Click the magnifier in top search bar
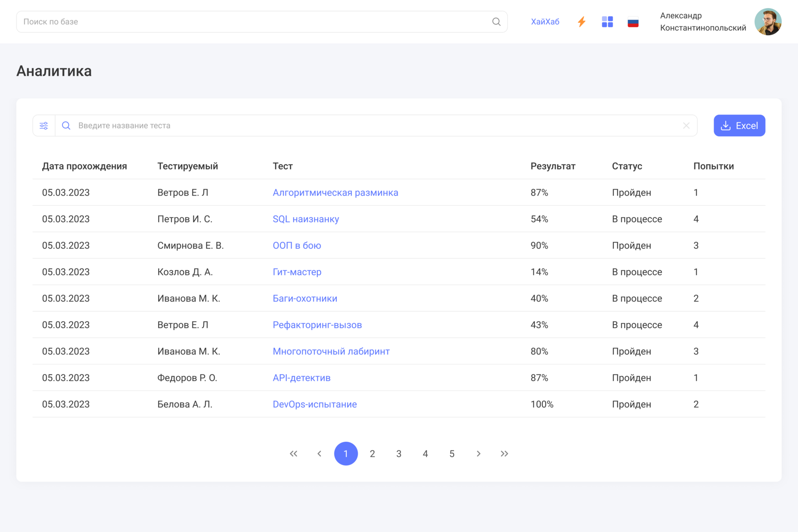The image size is (798, 532). [496, 22]
